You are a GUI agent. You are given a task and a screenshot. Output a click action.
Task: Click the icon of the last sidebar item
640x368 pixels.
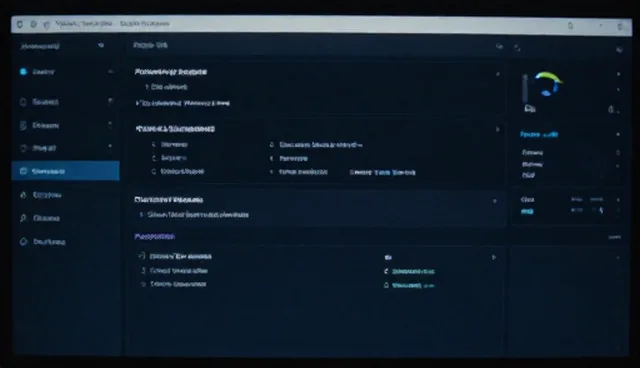23,242
